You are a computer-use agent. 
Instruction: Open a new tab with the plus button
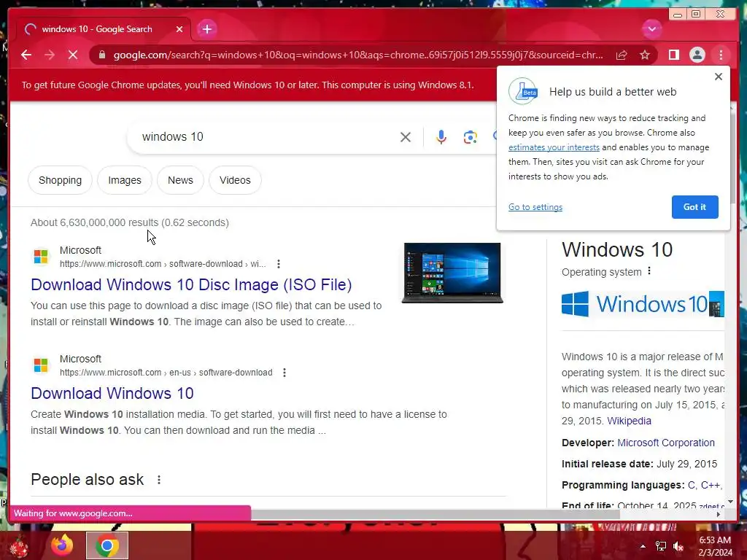(x=206, y=29)
